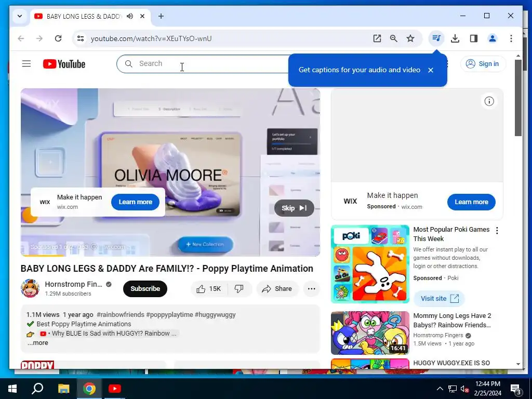Dismiss the captions tooltip with its X
Screen dimensions: 532x399
pyautogui.click(x=431, y=70)
